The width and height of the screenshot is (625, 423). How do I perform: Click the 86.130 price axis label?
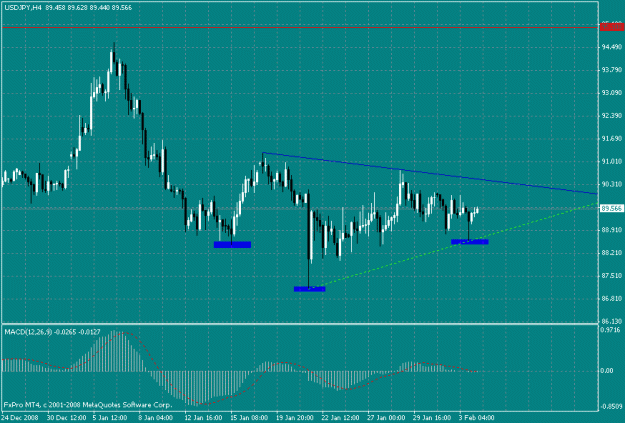pos(612,321)
